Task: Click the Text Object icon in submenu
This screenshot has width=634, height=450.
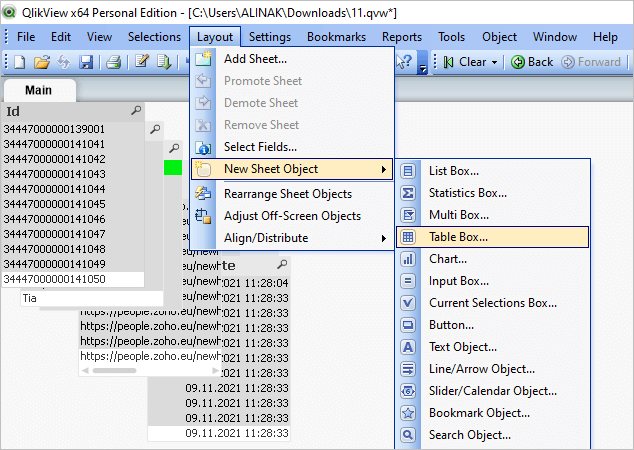Action: [408, 347]
